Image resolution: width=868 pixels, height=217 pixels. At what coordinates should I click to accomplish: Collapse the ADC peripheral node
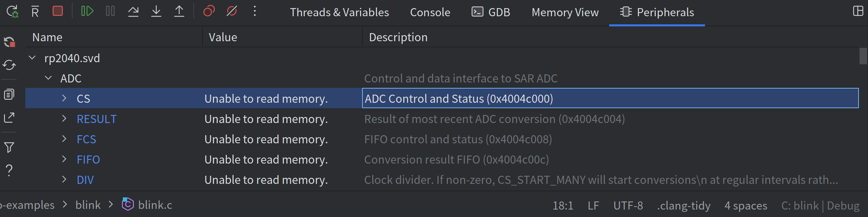(49, 78)
